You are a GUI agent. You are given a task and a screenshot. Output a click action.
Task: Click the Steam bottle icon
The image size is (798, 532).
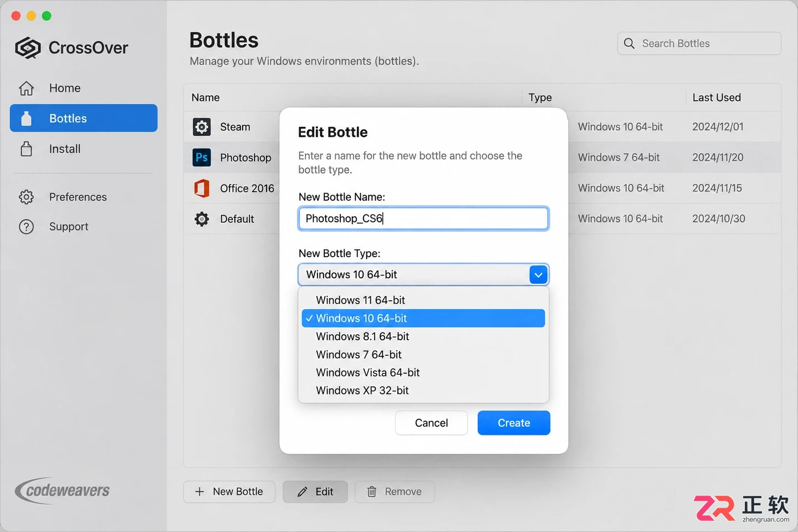tap(202, 127)
